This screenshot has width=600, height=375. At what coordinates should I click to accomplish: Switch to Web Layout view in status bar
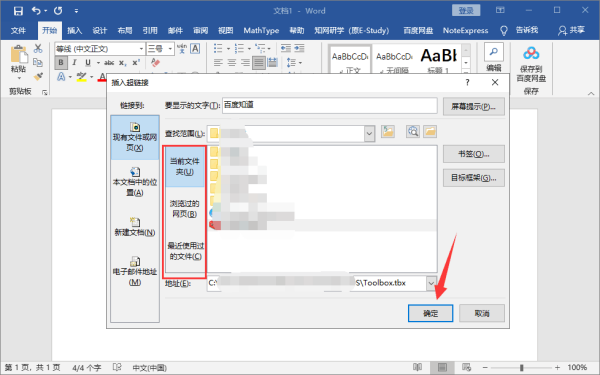[x=466, y=367]
